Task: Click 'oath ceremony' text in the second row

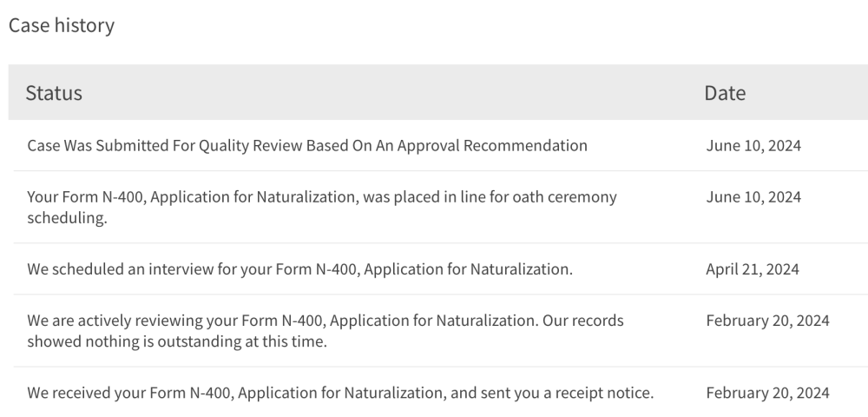Action: click(x=565, y=197)
